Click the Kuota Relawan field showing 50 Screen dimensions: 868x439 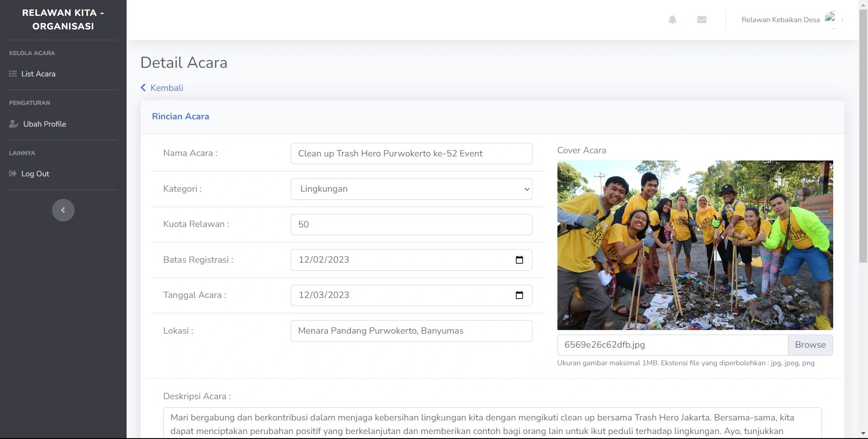point(411,224)
